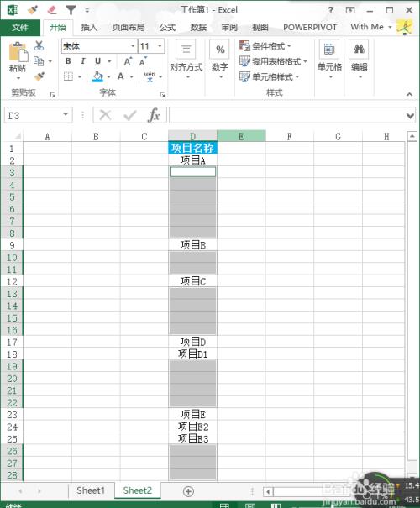Click the Increase Font Size icon
Screen dimensions: 420x508
(128, 61)
